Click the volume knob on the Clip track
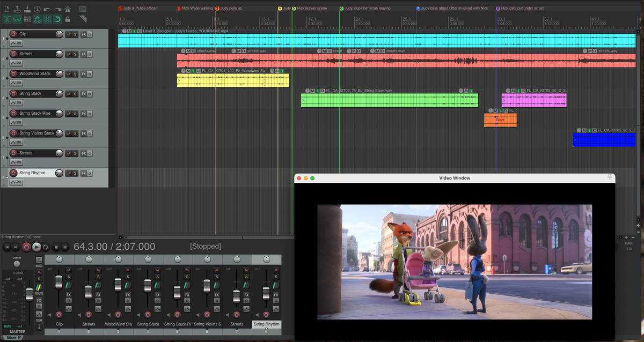644x342 pixels. 59,34
